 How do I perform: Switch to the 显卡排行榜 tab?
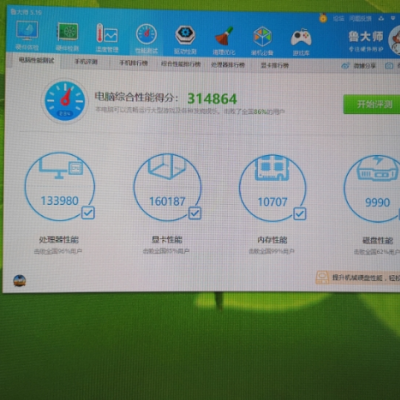coord(275,65)
